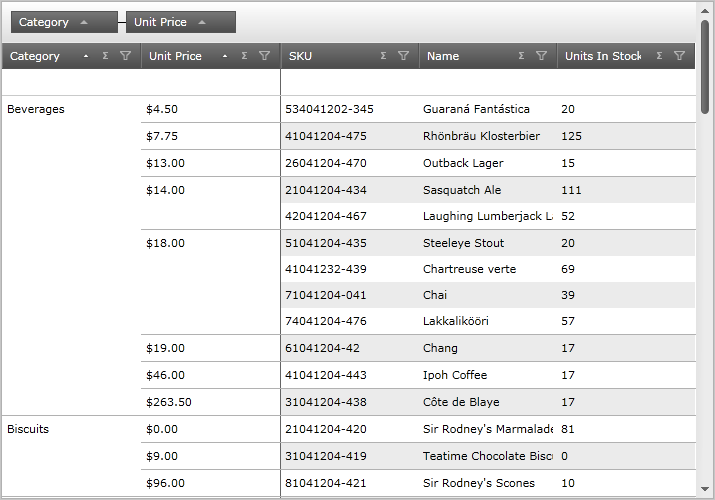Click the sigma aggregate icon in Category header
The image size is (715, 500).
pyautogui.click(x=105, y=57)
